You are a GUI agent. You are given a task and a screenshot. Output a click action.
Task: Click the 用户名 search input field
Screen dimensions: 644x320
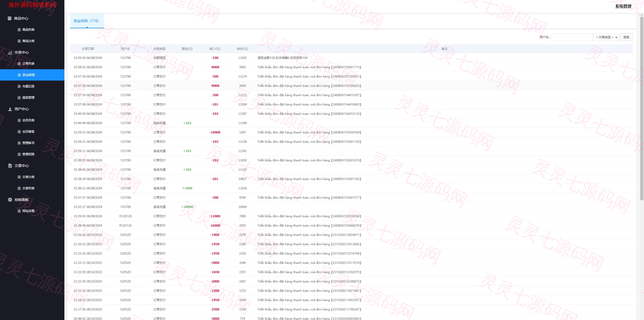click(572, 37)
